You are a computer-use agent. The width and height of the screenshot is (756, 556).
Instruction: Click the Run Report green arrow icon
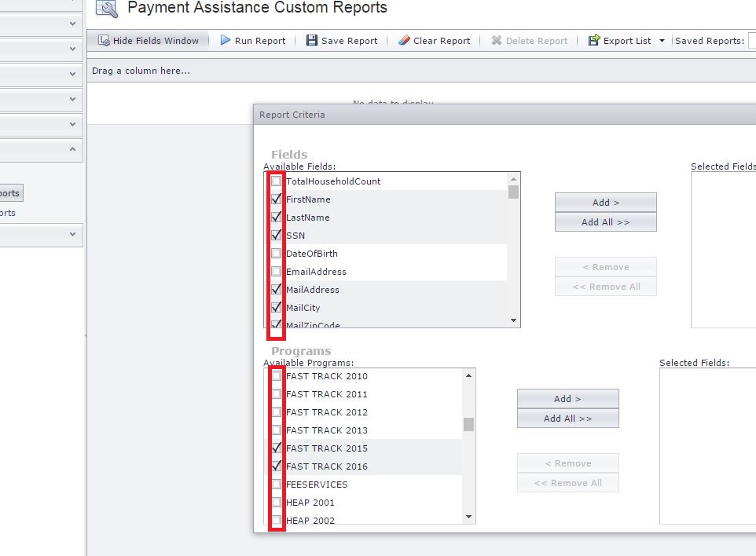226,39
